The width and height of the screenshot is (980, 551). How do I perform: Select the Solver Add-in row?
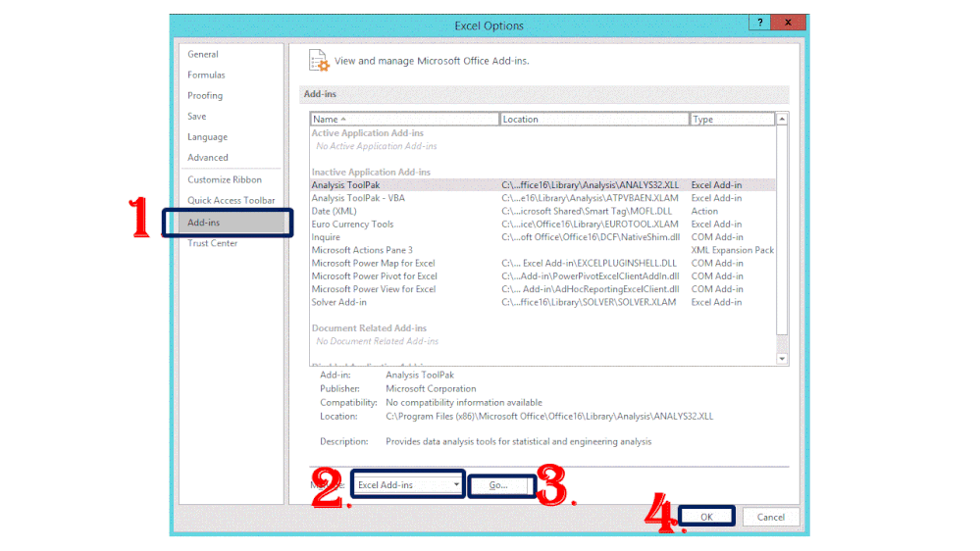tap(542, 302)
